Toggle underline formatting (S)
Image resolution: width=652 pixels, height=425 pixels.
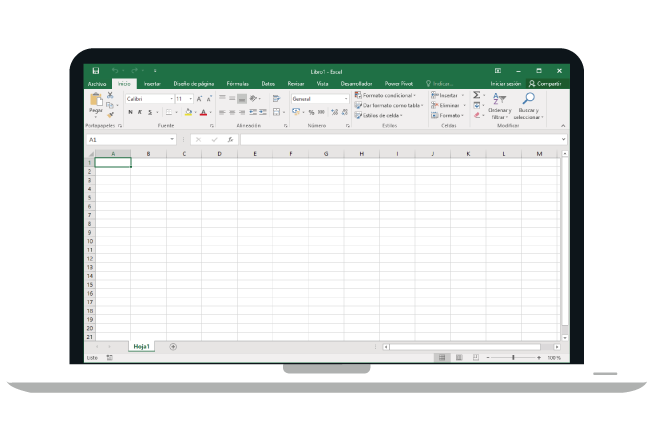click(149, 112)
